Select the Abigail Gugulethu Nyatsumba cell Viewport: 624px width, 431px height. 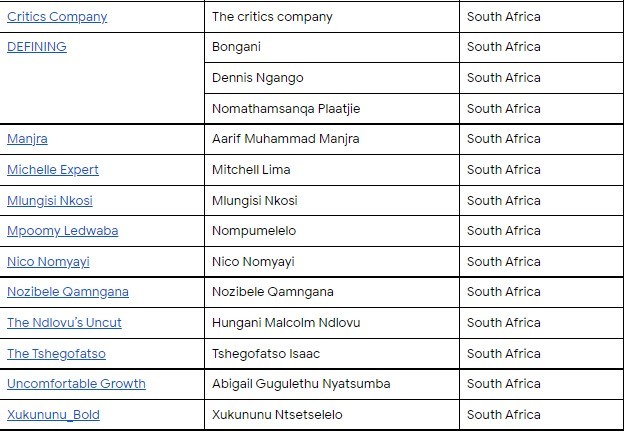click(301, 384)
